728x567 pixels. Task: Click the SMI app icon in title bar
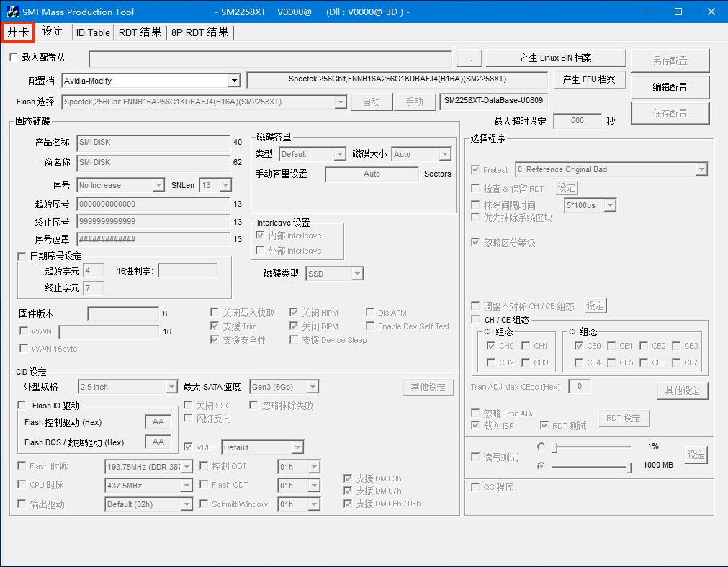click(12, 12)
